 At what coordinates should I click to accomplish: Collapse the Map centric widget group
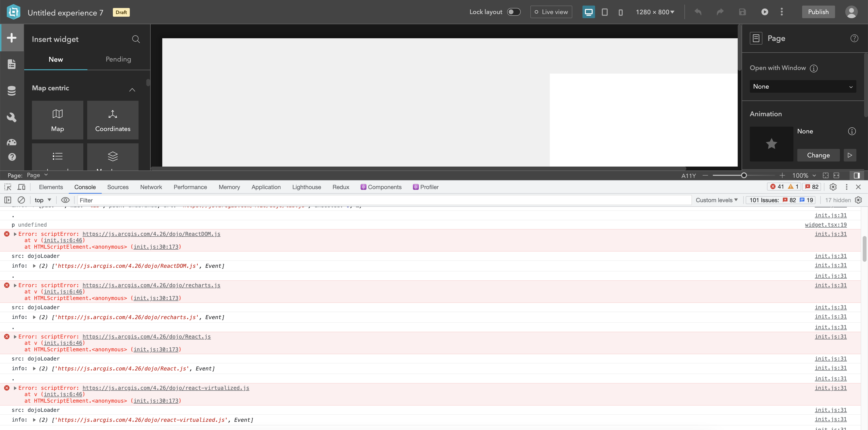pos(132,90)
